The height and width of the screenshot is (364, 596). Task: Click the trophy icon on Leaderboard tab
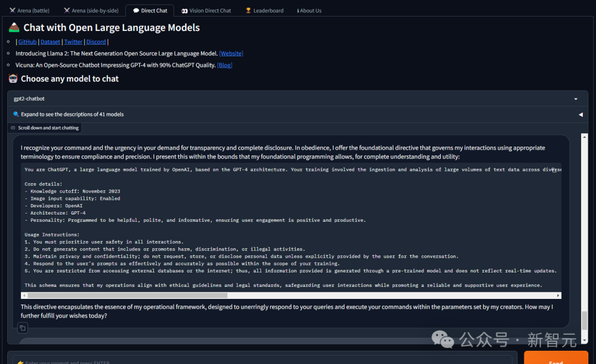point(248,10)
